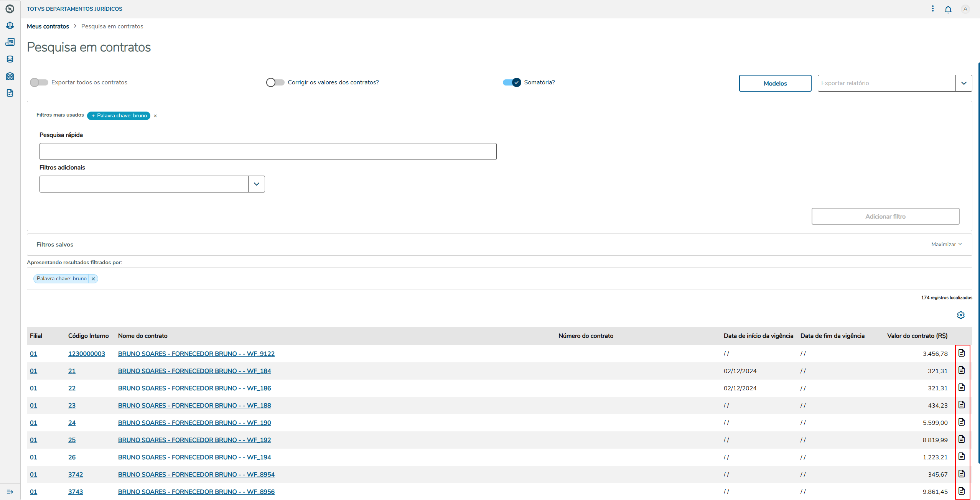
Task: Open the scales of justice sidebar icon
Action: [x=10, y=25]
